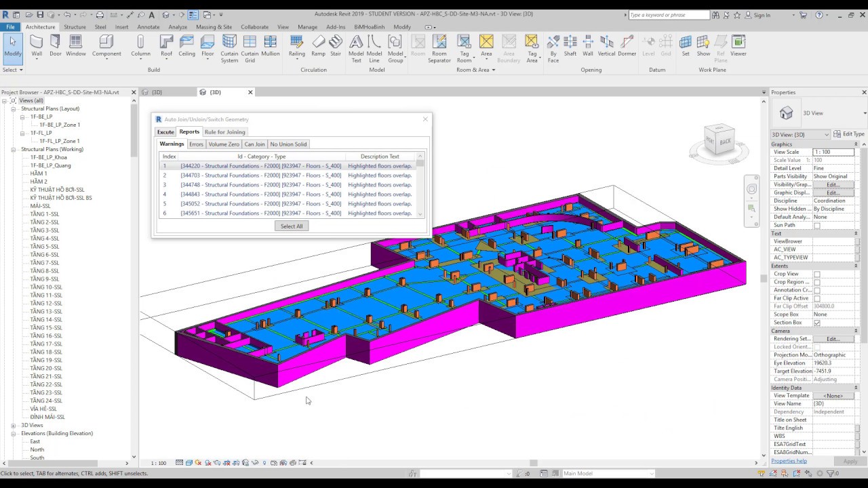Switch to Rule for Joining tab

click(225, 132)
